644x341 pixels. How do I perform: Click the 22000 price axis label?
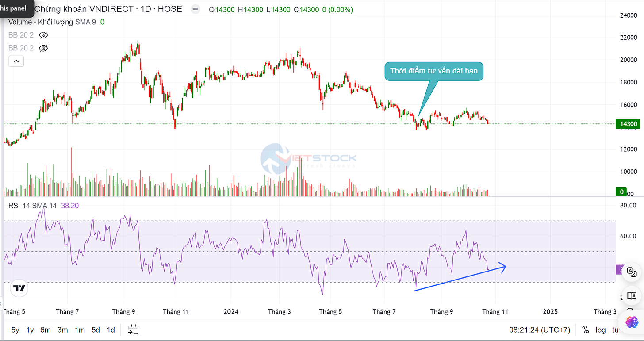pyautogui.click(x=629, y=38)
